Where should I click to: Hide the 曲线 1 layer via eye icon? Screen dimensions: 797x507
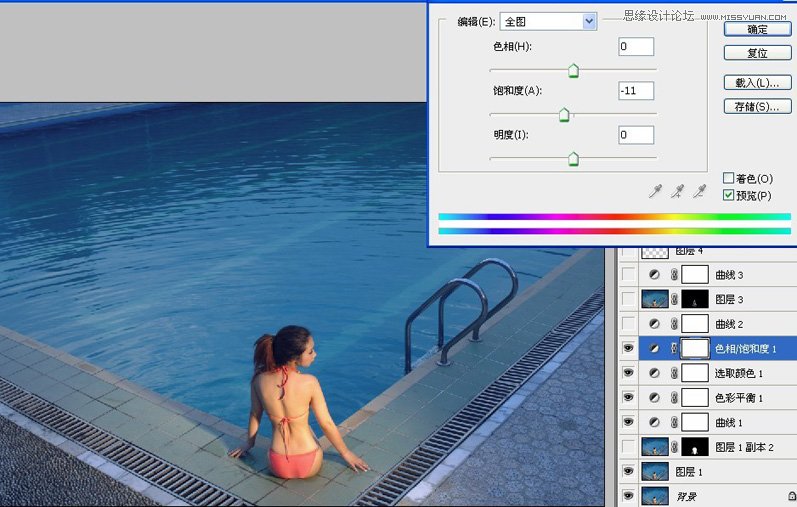(x=628, y=422)
